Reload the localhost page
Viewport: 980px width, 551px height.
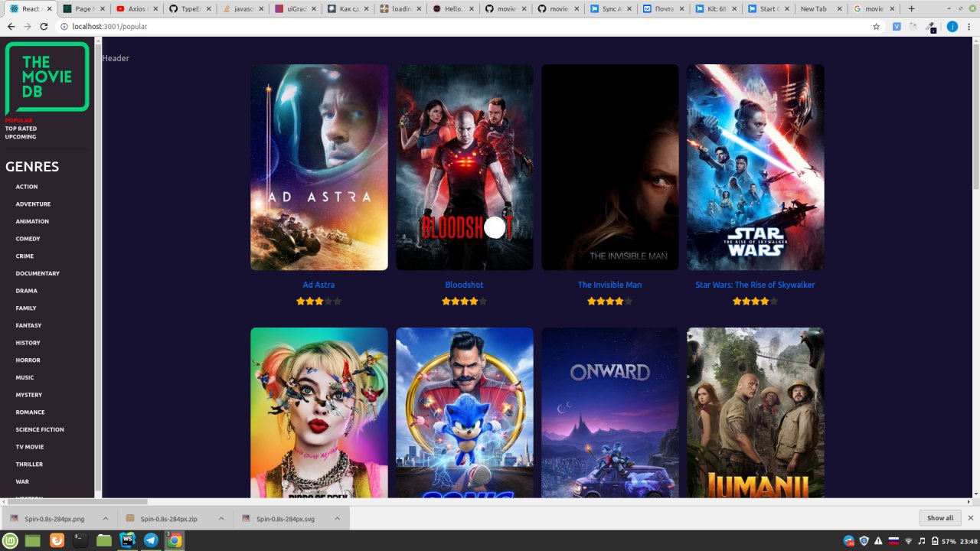click(44, 26)
